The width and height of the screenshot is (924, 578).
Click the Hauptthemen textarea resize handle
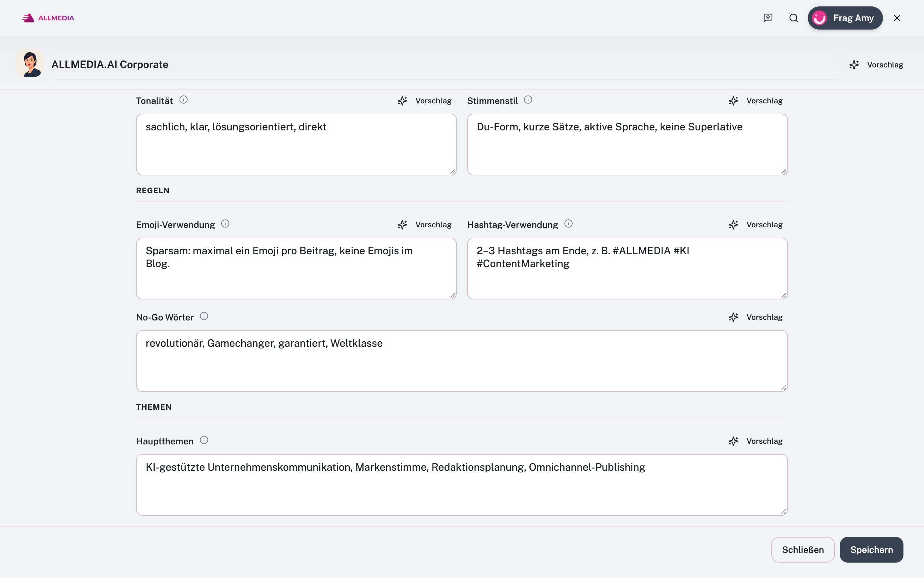point(783,512)
